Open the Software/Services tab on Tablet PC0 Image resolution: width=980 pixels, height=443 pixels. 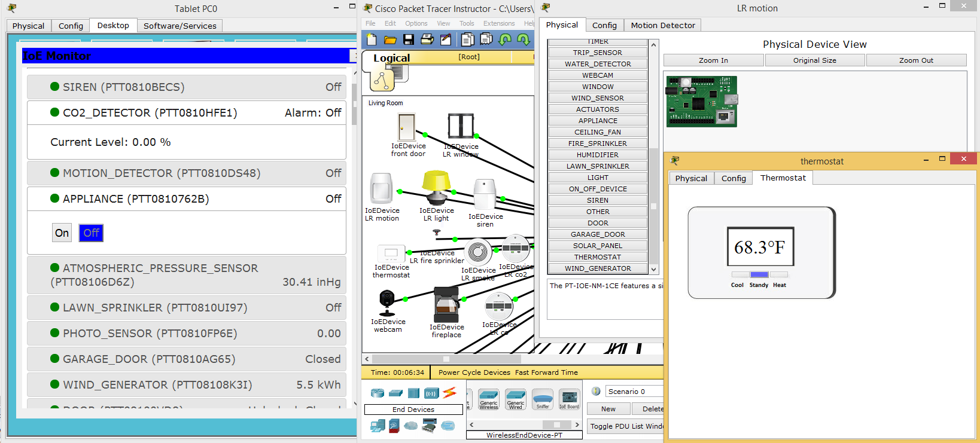click(180, 26)
